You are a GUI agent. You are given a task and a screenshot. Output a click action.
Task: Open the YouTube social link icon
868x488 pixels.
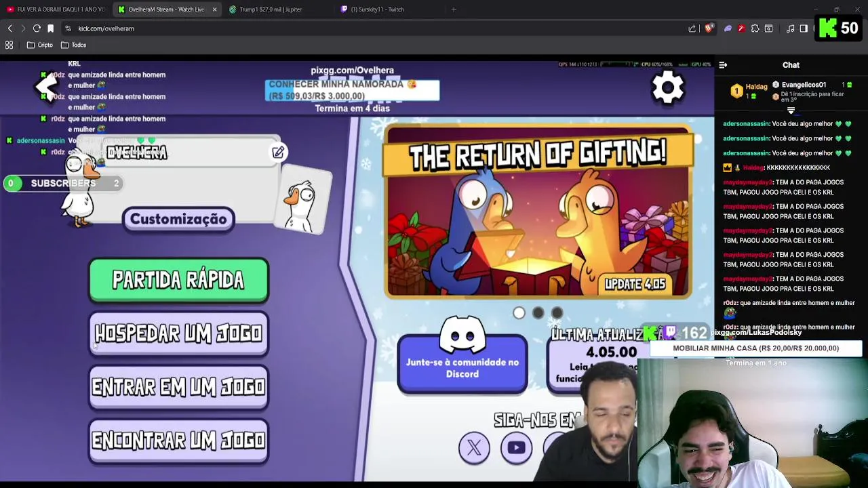[516, 447]
